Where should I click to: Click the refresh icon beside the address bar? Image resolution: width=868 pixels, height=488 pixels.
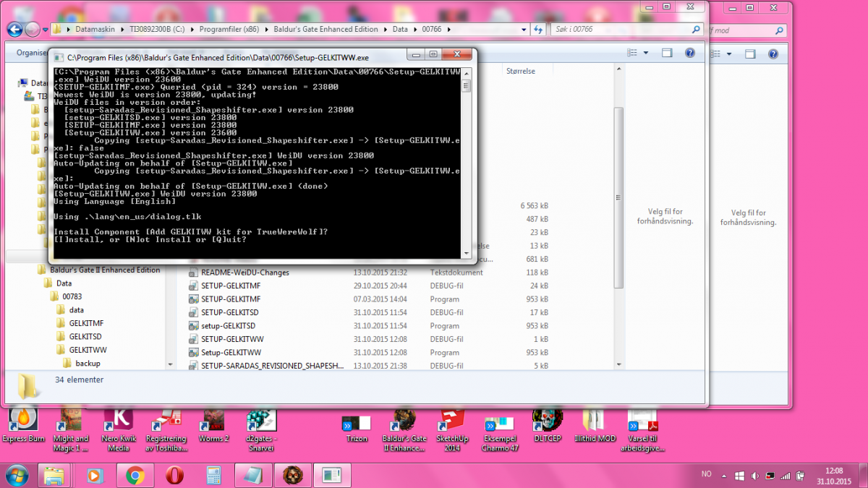(x=538, y=29)
